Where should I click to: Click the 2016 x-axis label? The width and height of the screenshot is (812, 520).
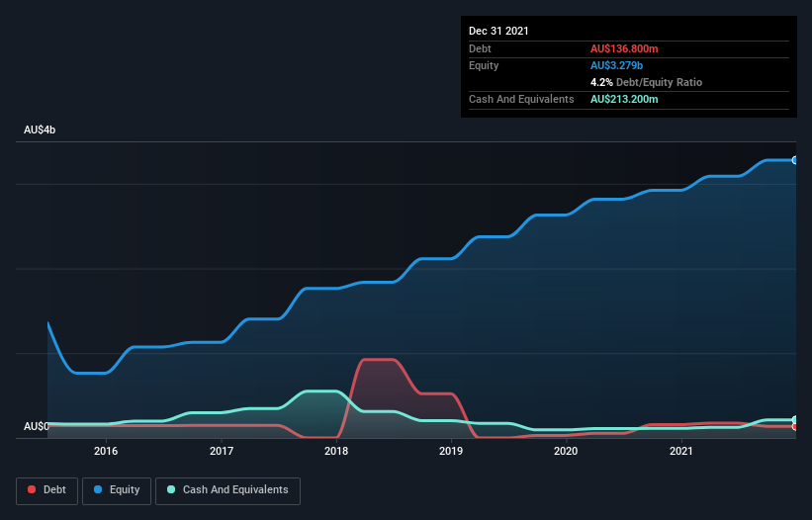point(106,451)
